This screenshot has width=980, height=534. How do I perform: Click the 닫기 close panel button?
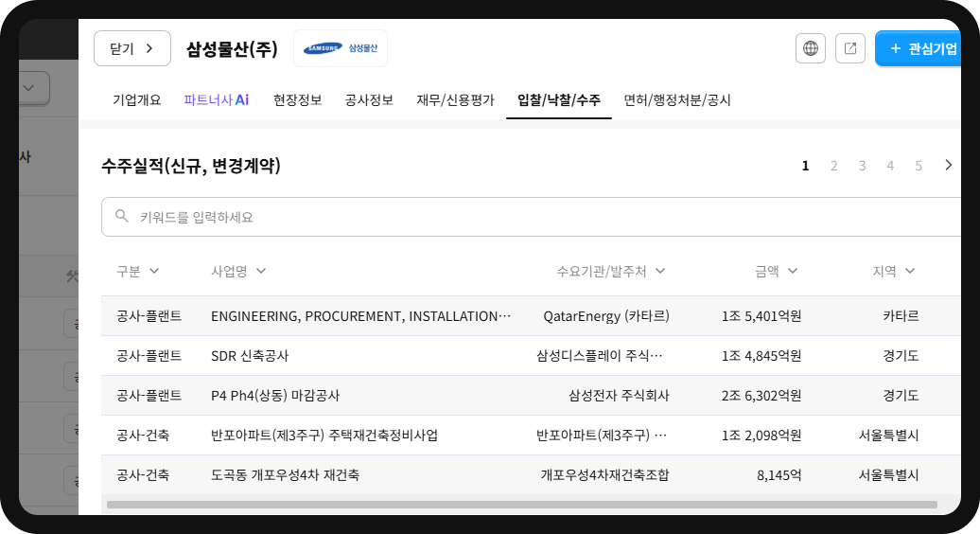coord(131,48)
